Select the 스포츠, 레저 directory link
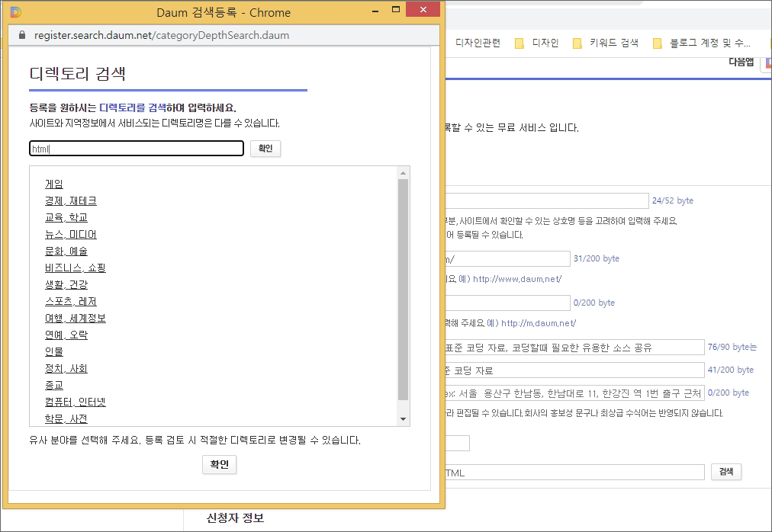 (x=71, y=301)
